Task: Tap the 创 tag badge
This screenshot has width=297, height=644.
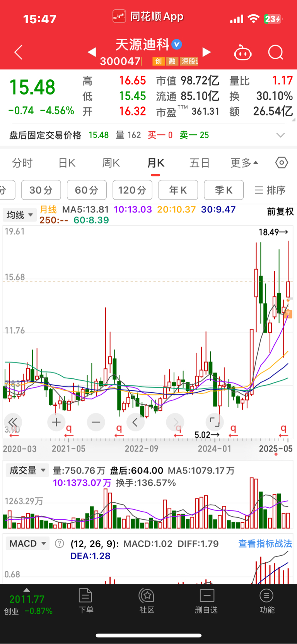Action: [158, 61]
